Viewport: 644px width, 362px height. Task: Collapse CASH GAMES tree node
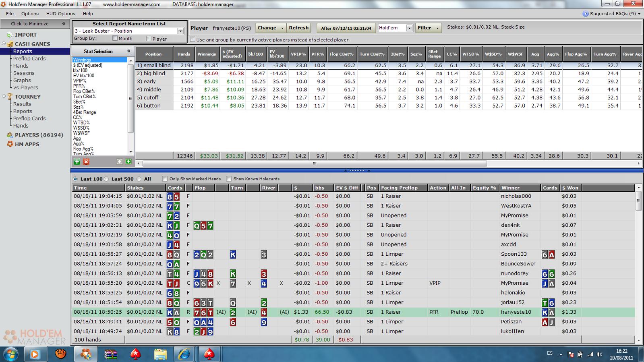click(4, 44)
